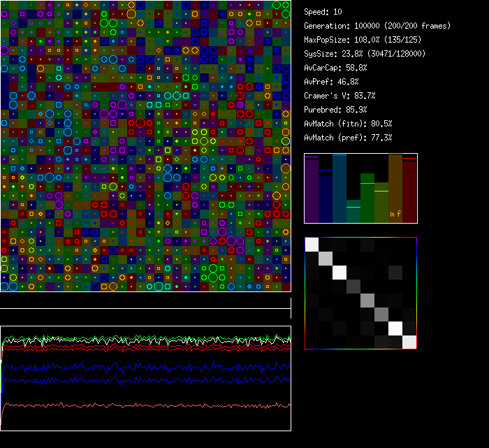Select the bottom-right white cell of the matrix
The image size is (489, 448).
pos(409,342)
